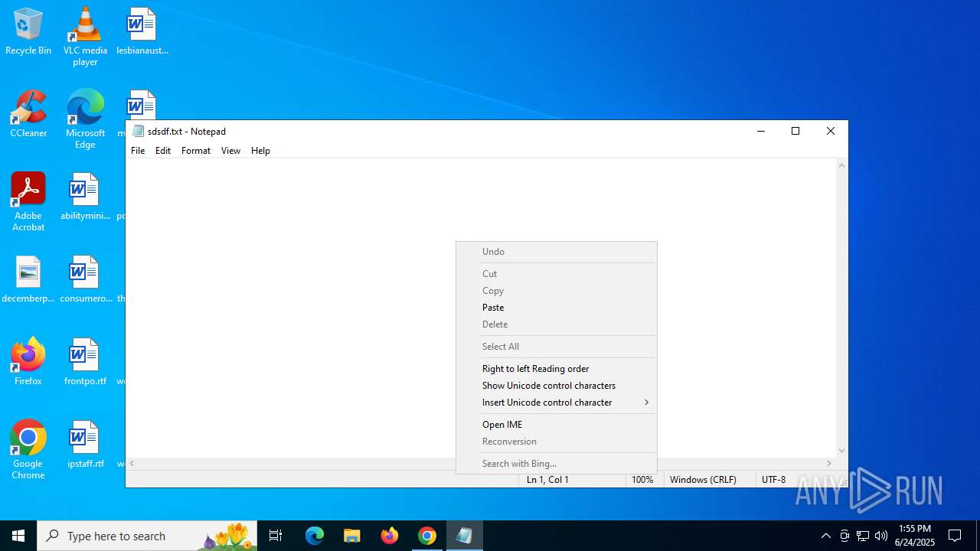
Task: Select the CCleaner desktop shortcut
Action: (28, 114)
